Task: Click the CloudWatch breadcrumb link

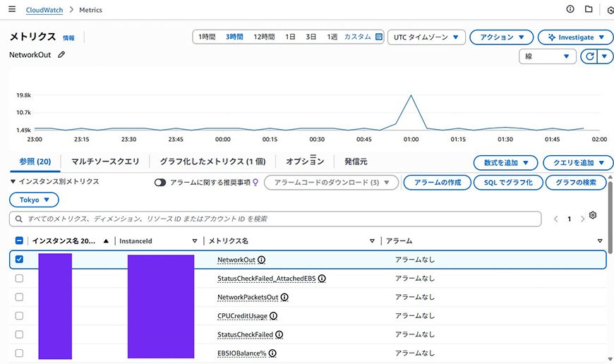Action: coord(44,10)
